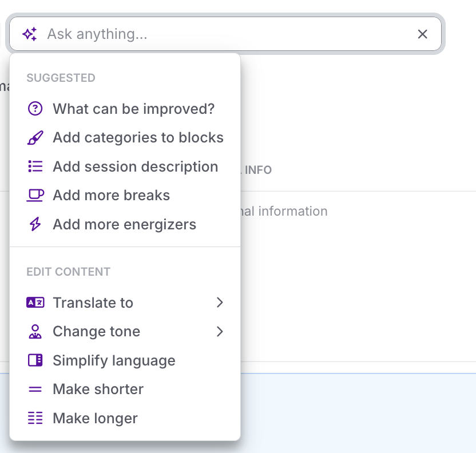Click the person icon for Change tone
This screenshot has width=476, height=453.
[x=35, y=332]
